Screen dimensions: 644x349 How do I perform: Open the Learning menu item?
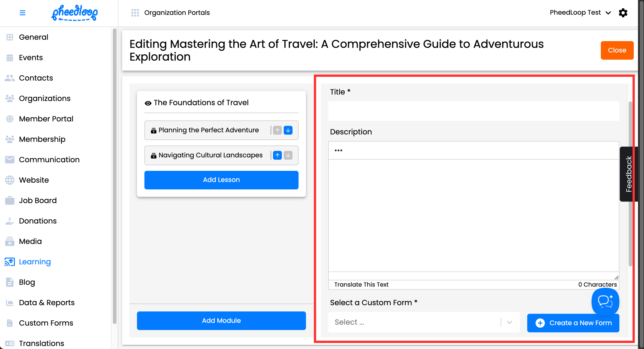tap(35, 262)
